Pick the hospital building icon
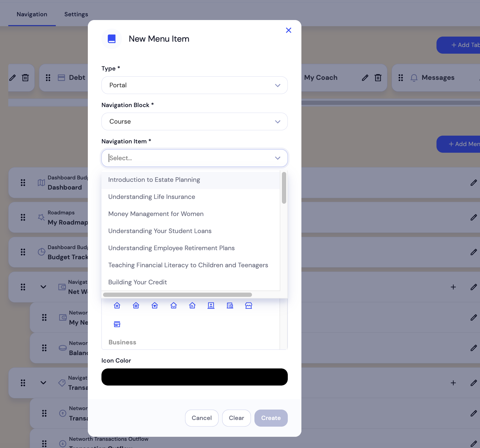Screen dimensions: 480x448 [x=211, y=305]
